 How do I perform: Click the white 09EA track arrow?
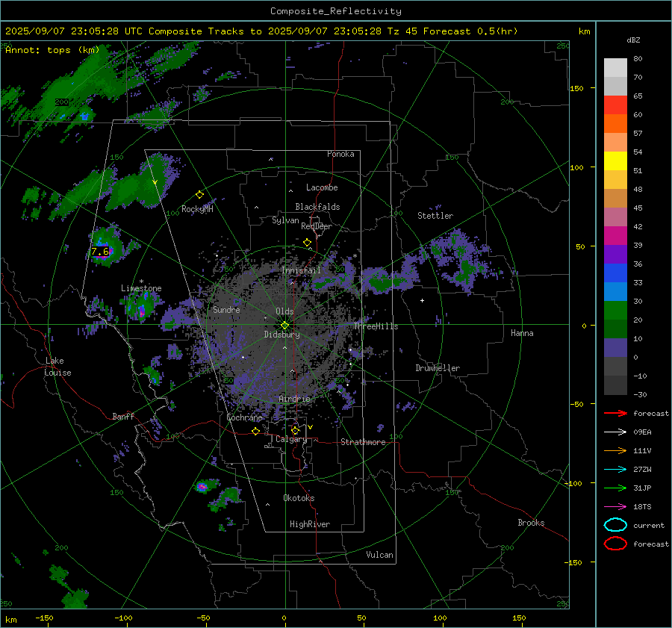click(x=615, y=432)
